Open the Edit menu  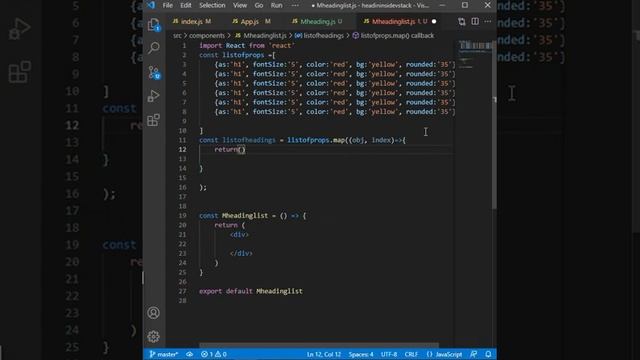point(186,5)
